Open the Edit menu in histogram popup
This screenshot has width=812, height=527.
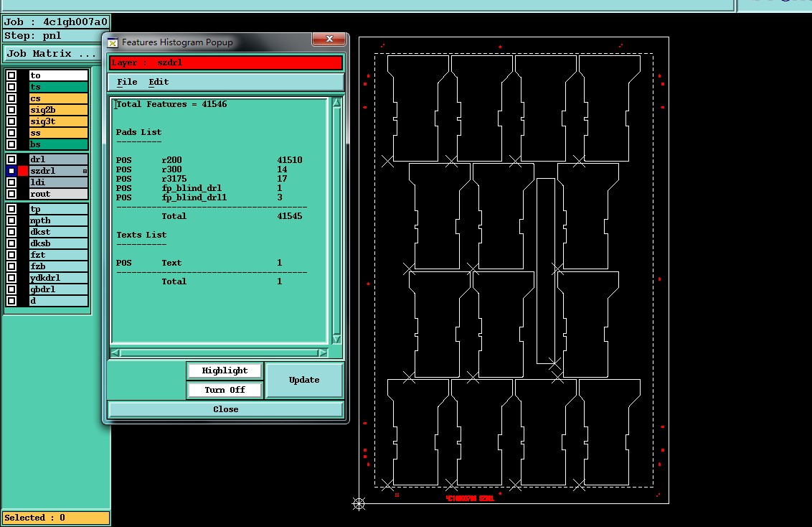(159, 82)
